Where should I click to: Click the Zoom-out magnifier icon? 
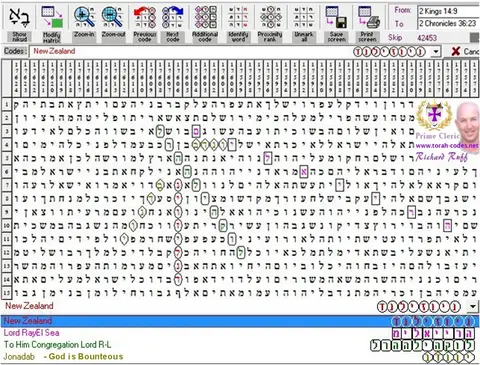[113, 17]
